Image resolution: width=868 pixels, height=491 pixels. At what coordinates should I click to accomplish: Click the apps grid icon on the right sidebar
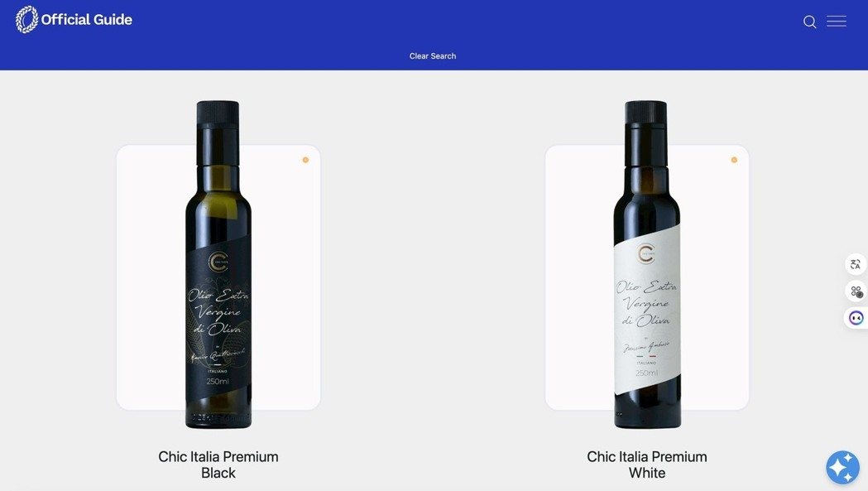856,291
